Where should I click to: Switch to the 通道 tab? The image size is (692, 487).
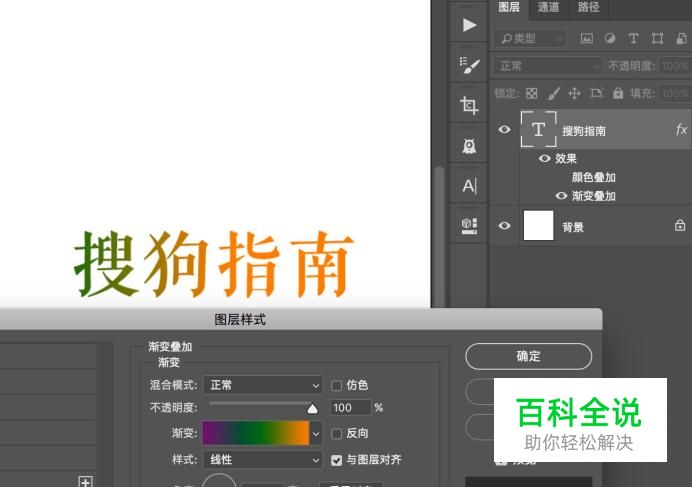[549, 7]
